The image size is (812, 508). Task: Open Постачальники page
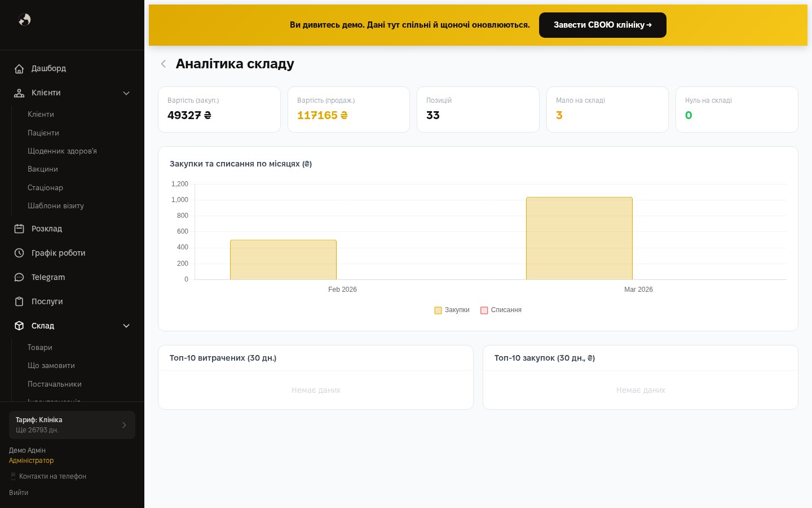point(55,384)
